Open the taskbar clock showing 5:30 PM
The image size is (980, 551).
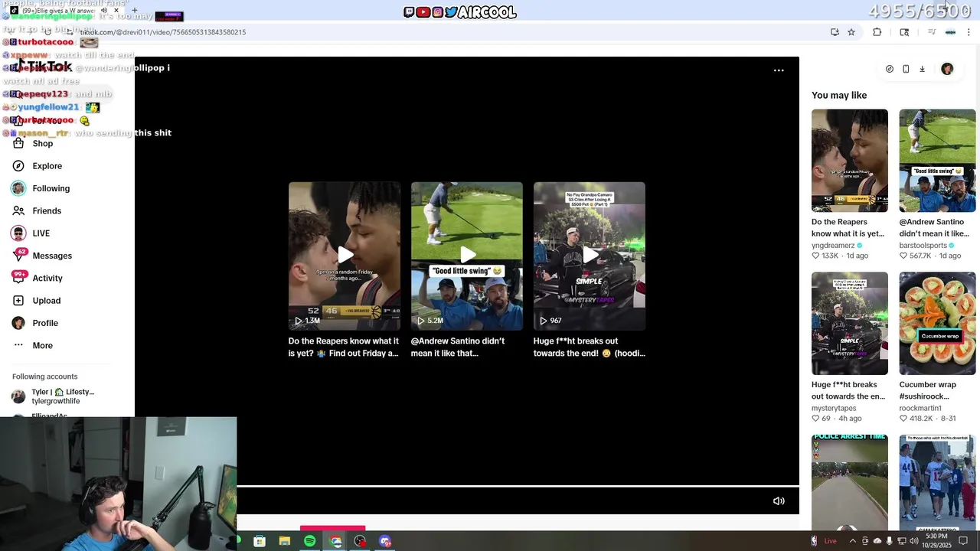point(936,541)
